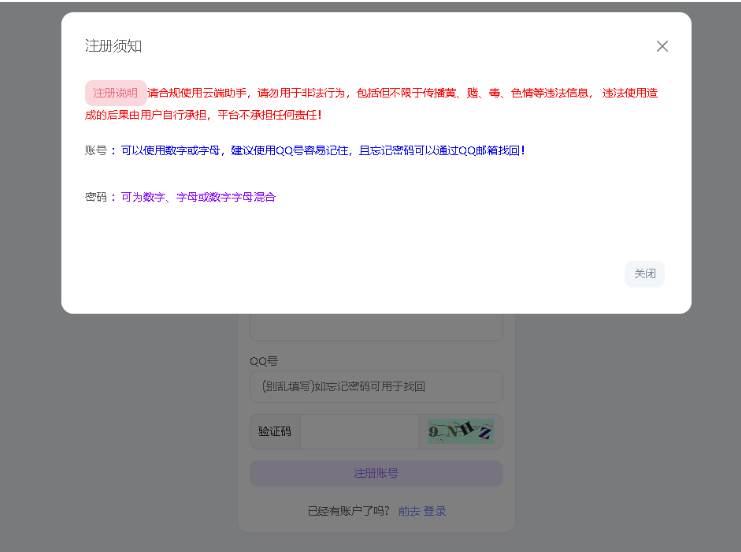
Task: Click the QQ号 field label
Action: pos(264,362)
